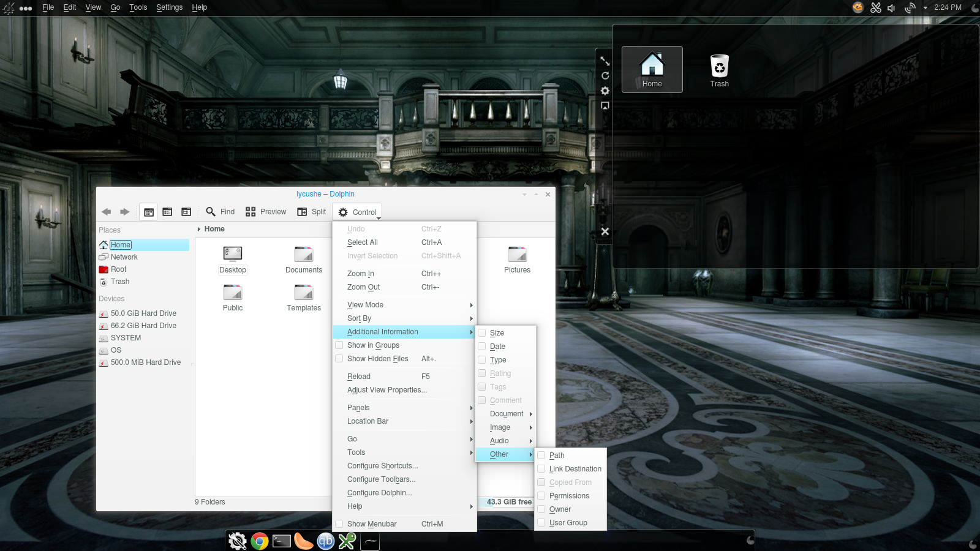
Task: Expand Tools submenu in Control menu
Action: [x=404, y=452]
